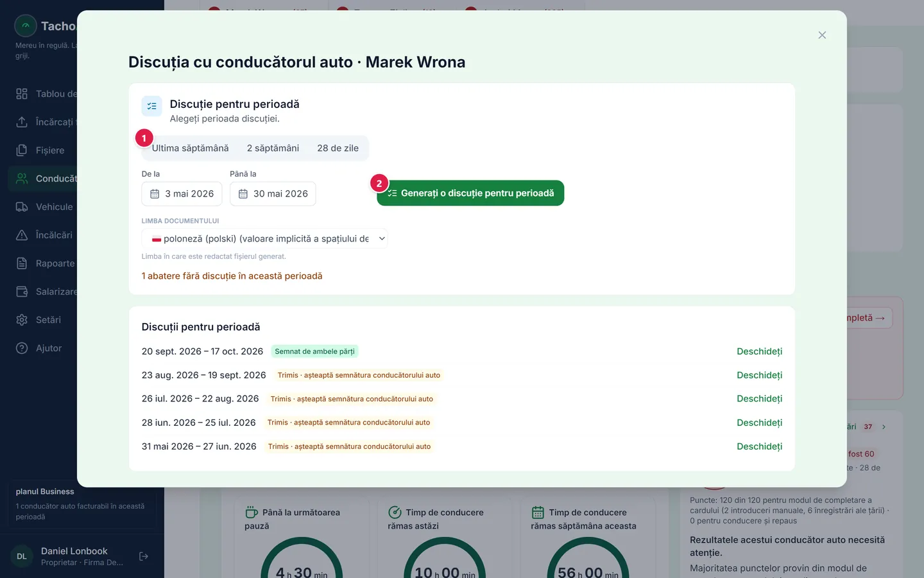The width and height of the screenshot is (924, 578).
Task: Select the "2 săptămâni" period option
Action: pos(273,148)
